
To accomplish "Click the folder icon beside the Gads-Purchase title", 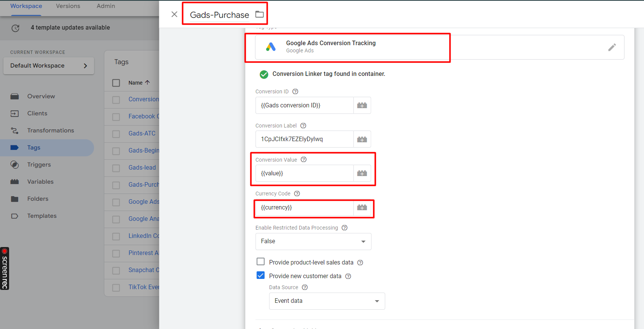I will point(259,14).
